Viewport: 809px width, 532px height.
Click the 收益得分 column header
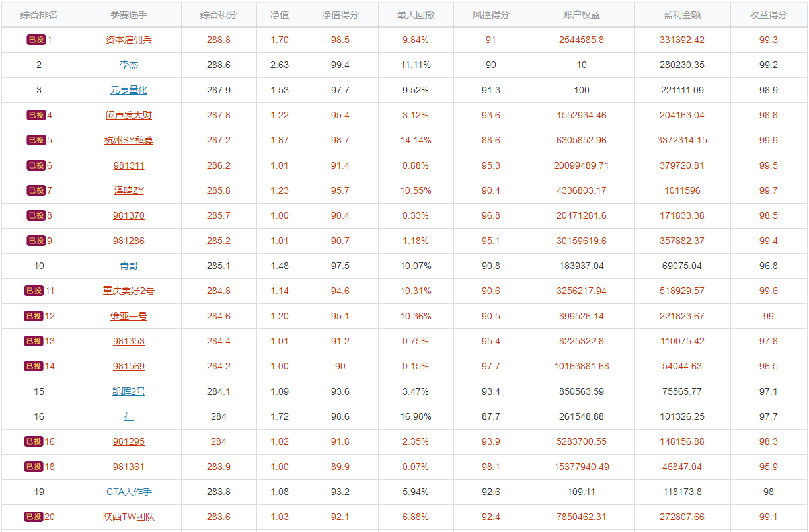(x=769, y=15)
